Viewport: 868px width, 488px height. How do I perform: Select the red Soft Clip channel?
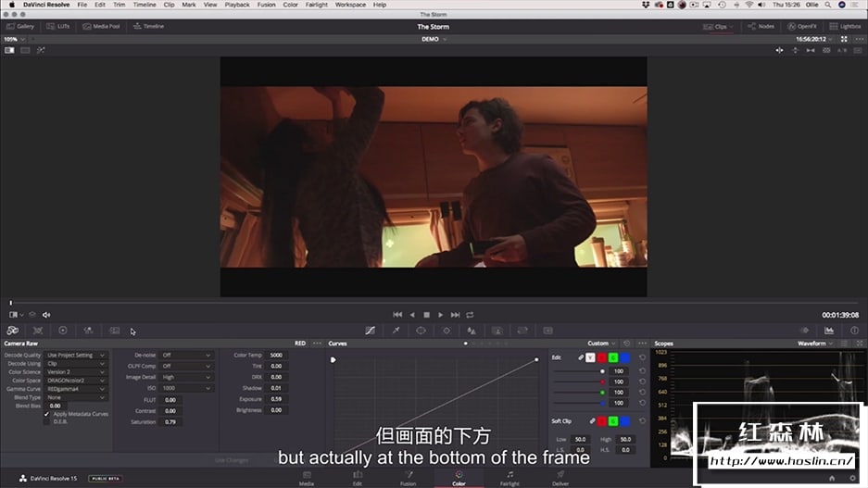point(602,421)
